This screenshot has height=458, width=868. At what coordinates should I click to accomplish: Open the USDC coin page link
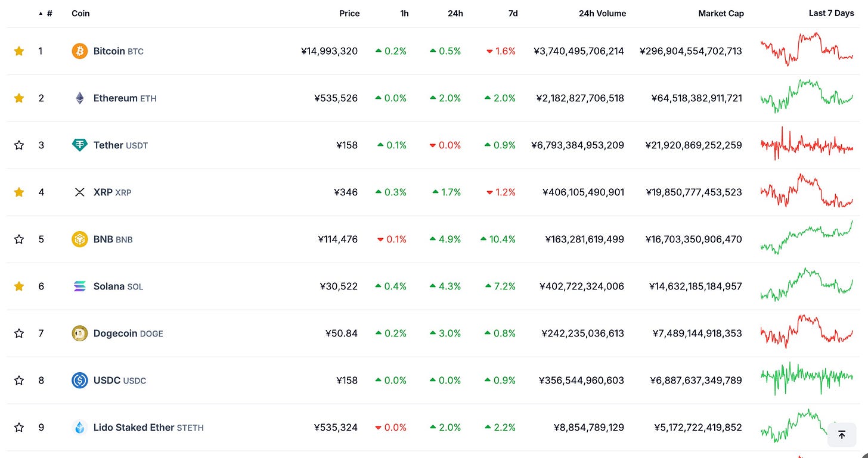[120, 381]
